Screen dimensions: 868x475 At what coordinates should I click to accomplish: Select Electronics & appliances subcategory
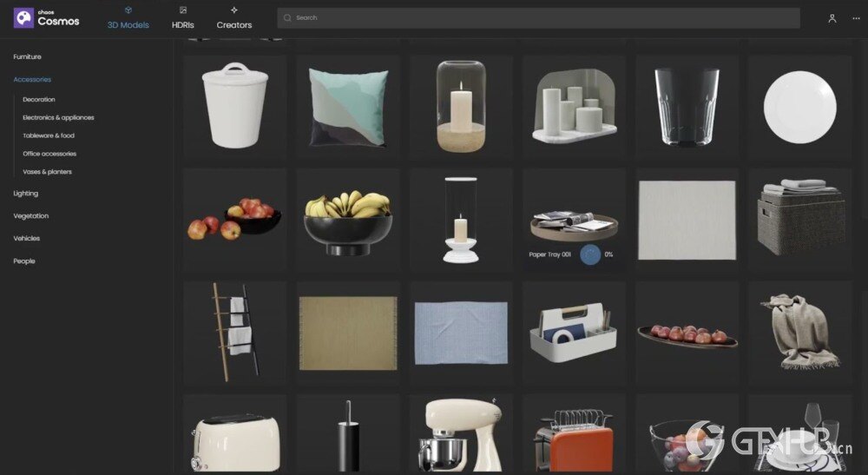58,117
